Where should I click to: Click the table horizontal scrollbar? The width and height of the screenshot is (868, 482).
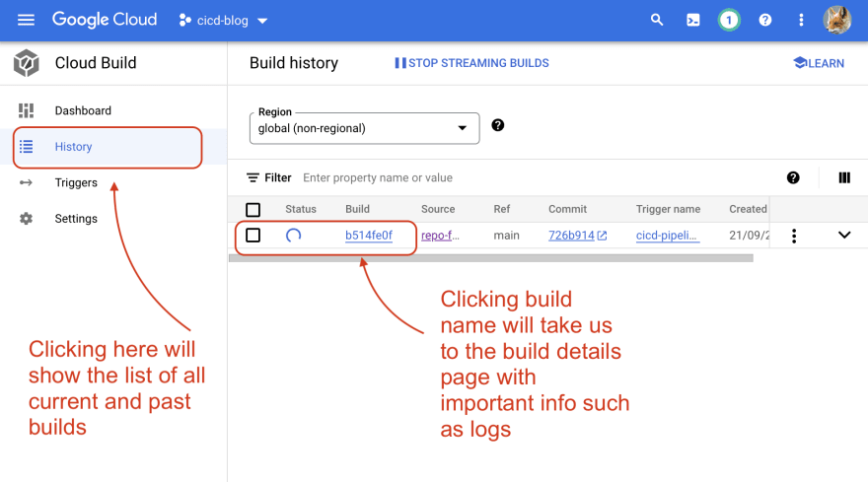pyautogui.click(x=491, y=258)
